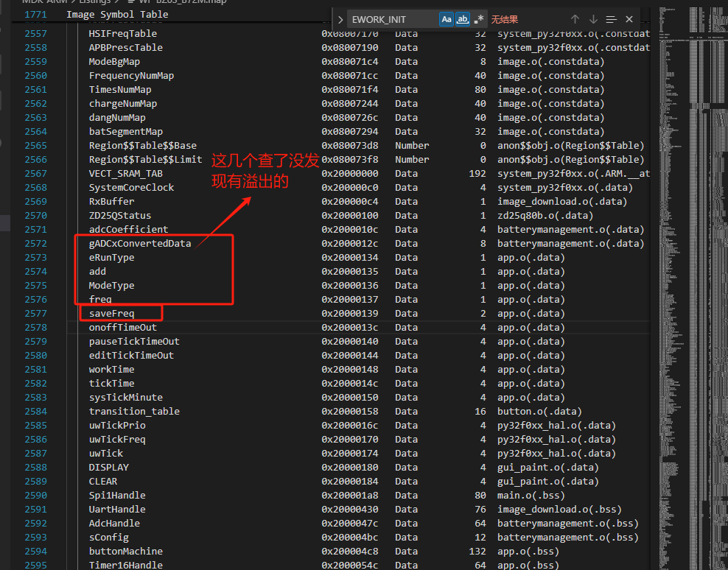Select the RxBuffer symbol

click(111, 202)
